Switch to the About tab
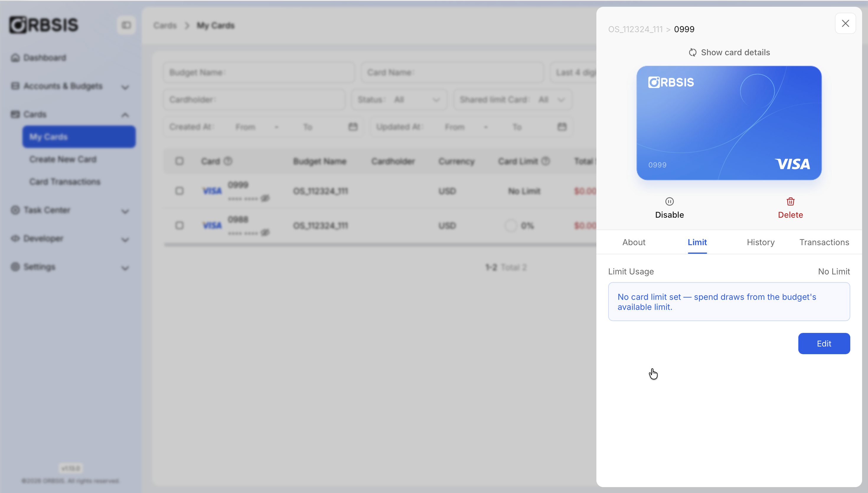This screenshot has width=868, height=493. click(x=634, y=243)
